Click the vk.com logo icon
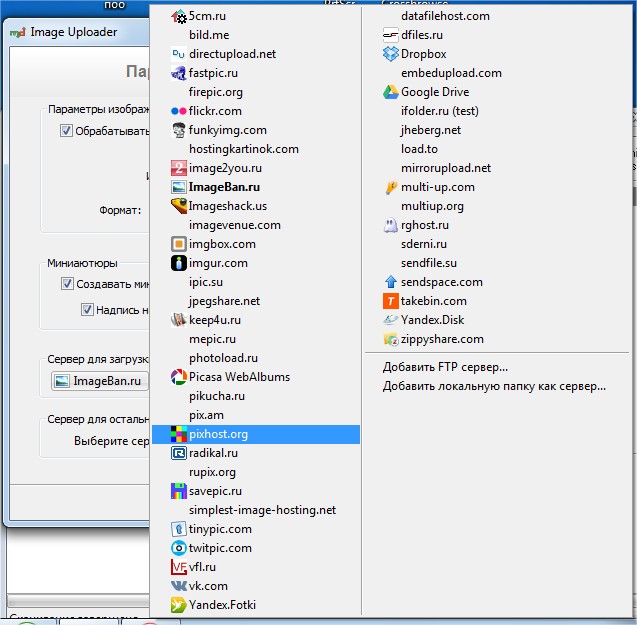The height and width of the screenshot is (625, 637). (178, 586)
